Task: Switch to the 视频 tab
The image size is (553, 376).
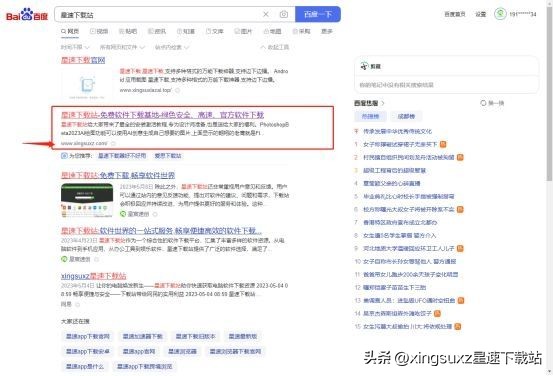Action: [x=99, y=31]
